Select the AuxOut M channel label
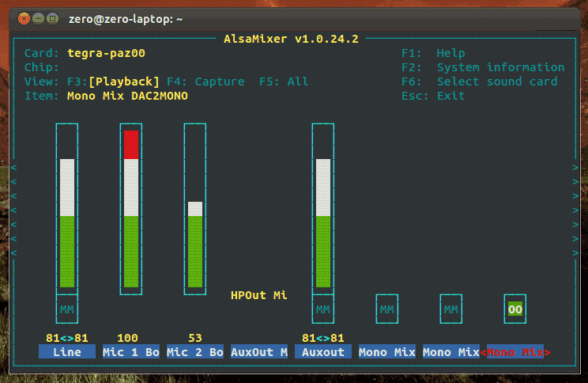Screen dimensions: 588x383 click(259, 352)
